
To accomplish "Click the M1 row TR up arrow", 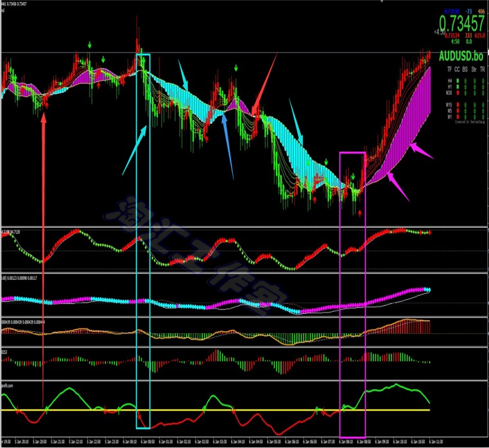I will coord(483,117).
